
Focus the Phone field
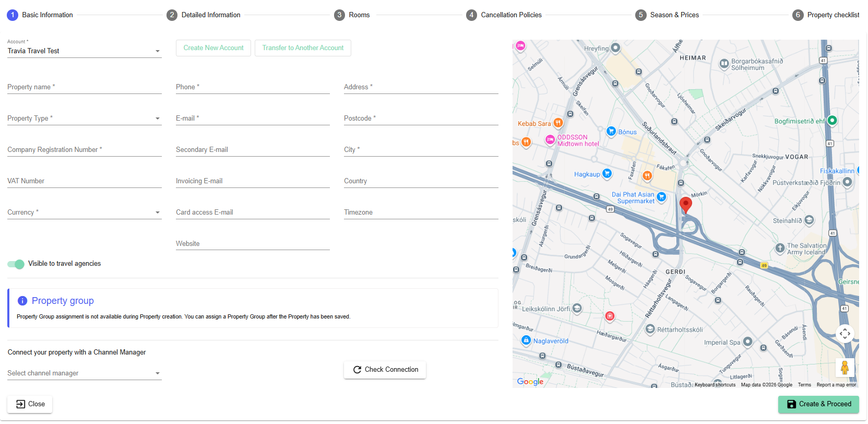(253, 87)
